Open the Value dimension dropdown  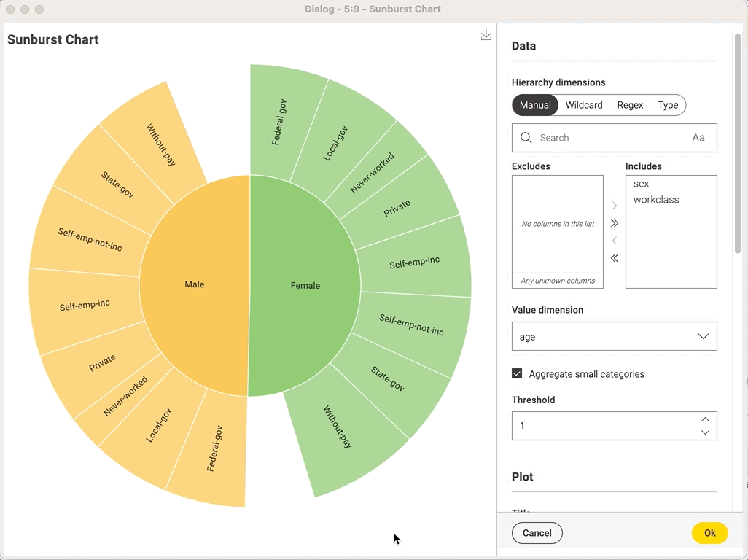pos(615,336)
